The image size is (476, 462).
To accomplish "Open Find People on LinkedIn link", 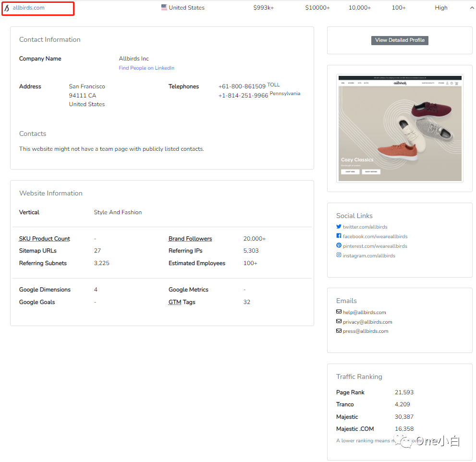I will (x=146, y=68).
